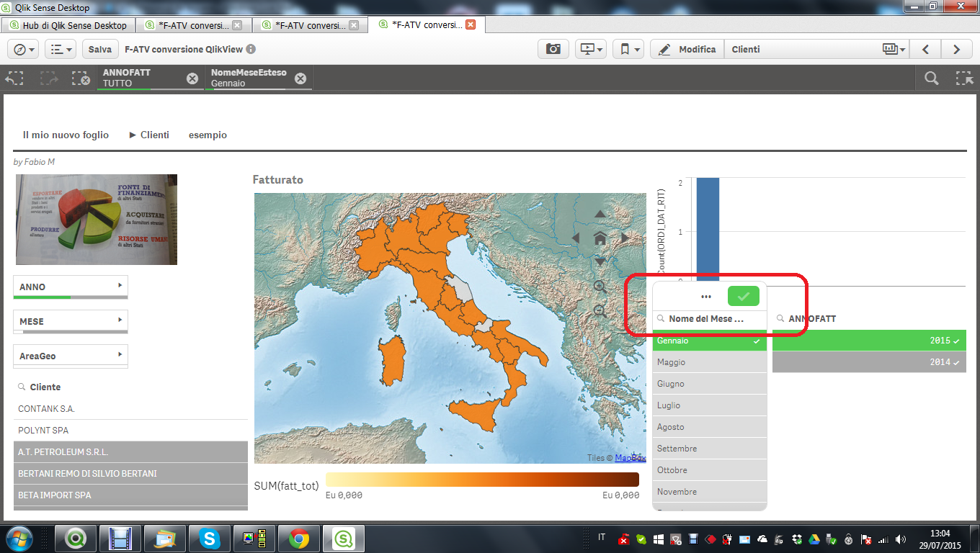Image resolution: width=980 pixels, height=553 pixels.
Task: Step forward in selections
Action: [49, 78]
